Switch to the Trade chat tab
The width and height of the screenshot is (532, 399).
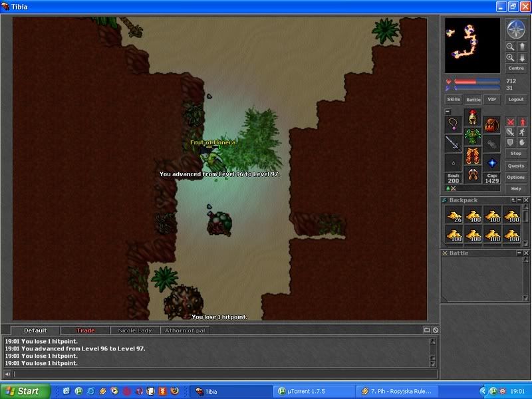point(86,331)
